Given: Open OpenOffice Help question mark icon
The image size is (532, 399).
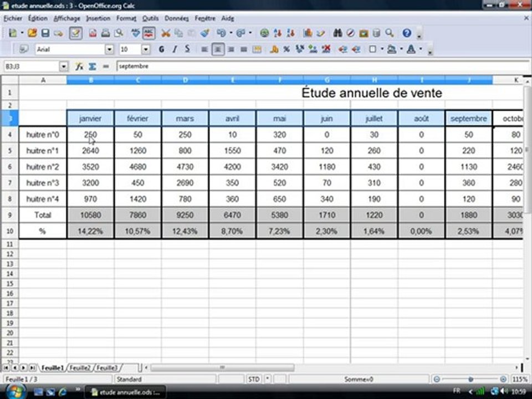Looking at the screenshot, I should coord(407,33).
